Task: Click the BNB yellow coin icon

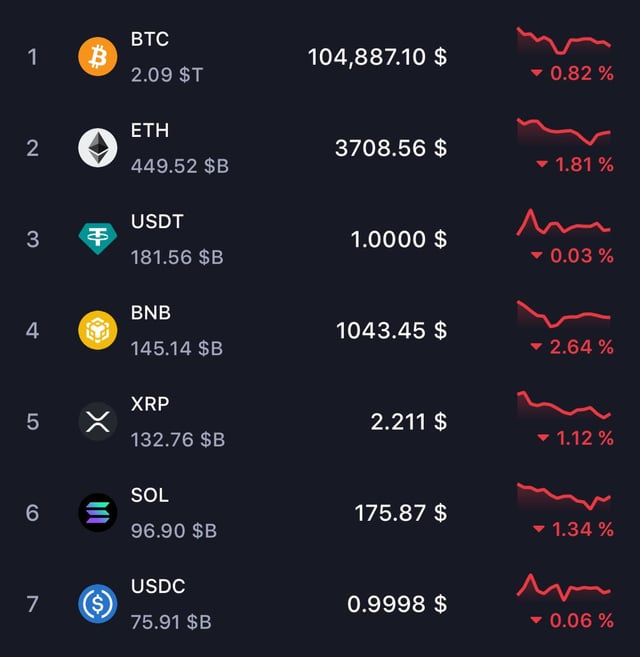Action: pos(97,330)
